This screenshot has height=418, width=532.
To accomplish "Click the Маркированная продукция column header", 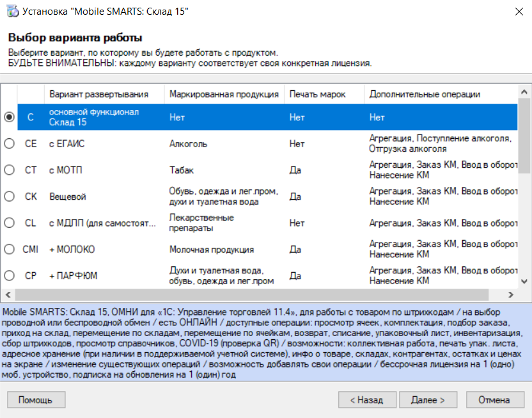I will tap(224, 94).
